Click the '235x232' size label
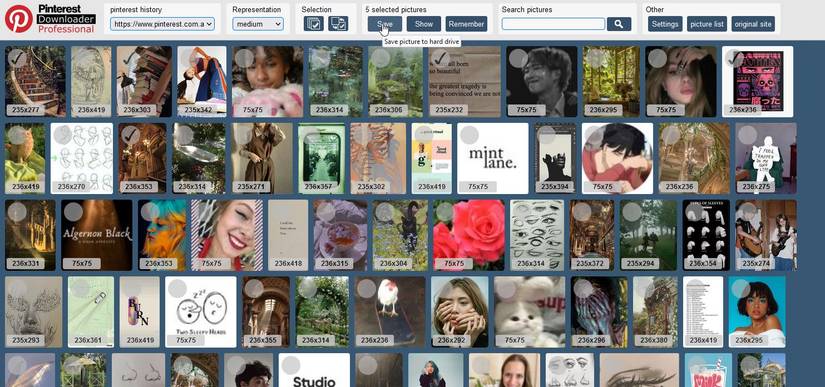Viewport: 825px width, 387px height. click(x=448, y=110)
